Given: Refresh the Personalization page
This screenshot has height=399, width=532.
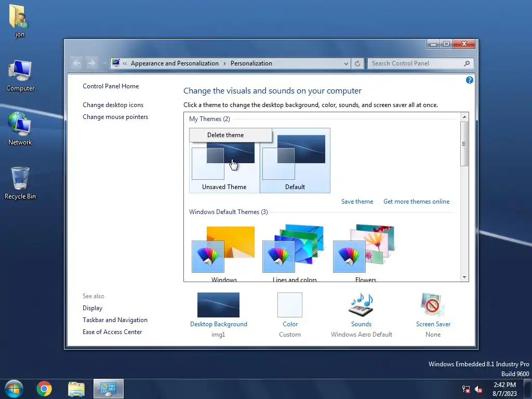Looking at the screenshot, I should (x=357, y=63).
